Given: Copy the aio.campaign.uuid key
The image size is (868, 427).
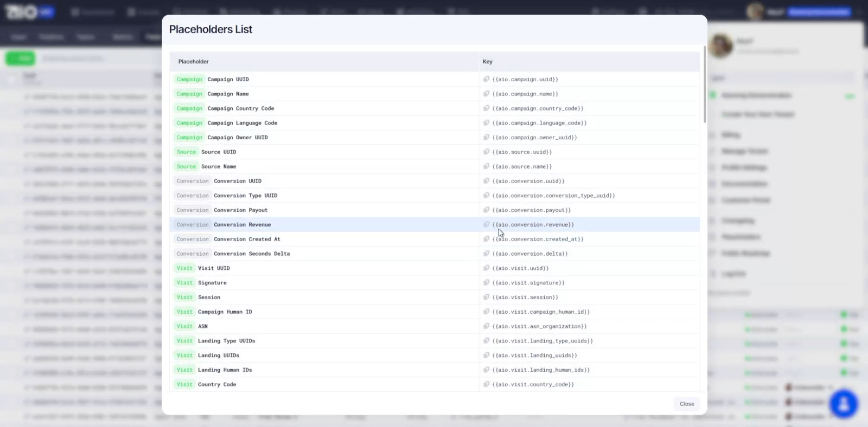Looking at the screenshot, I should coord(486,79).
